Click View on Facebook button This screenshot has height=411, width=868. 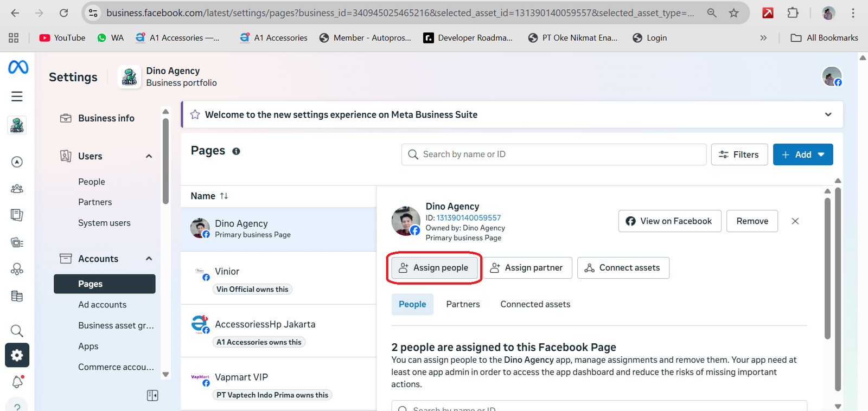coord(669,221)
